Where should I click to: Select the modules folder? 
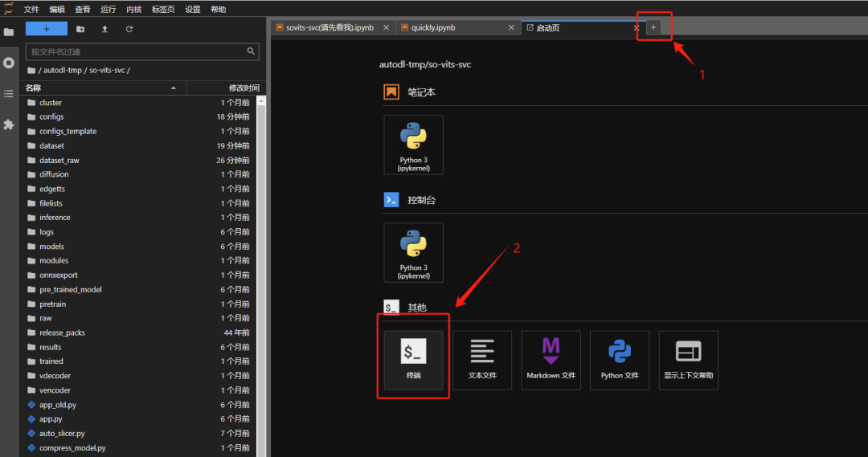tap(138, 260)
